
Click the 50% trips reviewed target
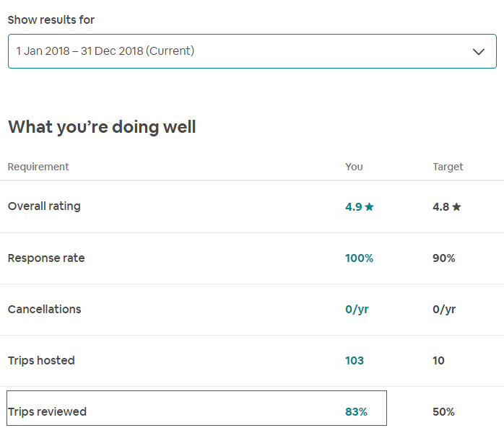point(443,411)
